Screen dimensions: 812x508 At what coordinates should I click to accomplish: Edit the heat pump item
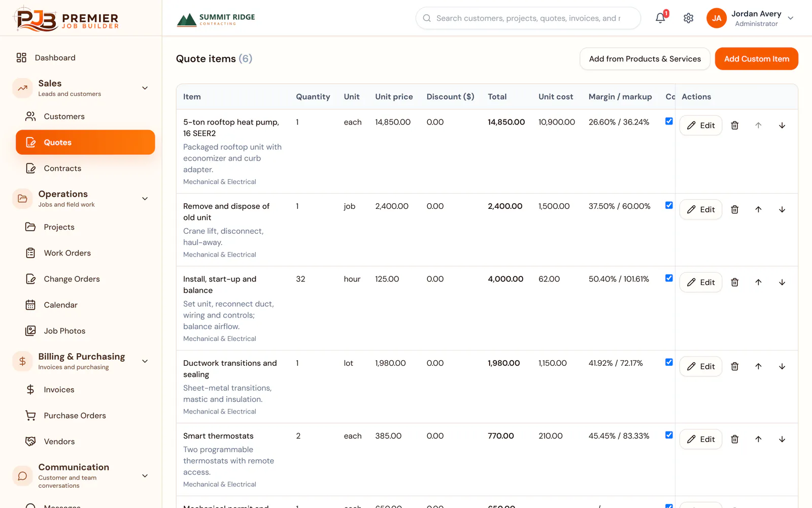[700, 125]
